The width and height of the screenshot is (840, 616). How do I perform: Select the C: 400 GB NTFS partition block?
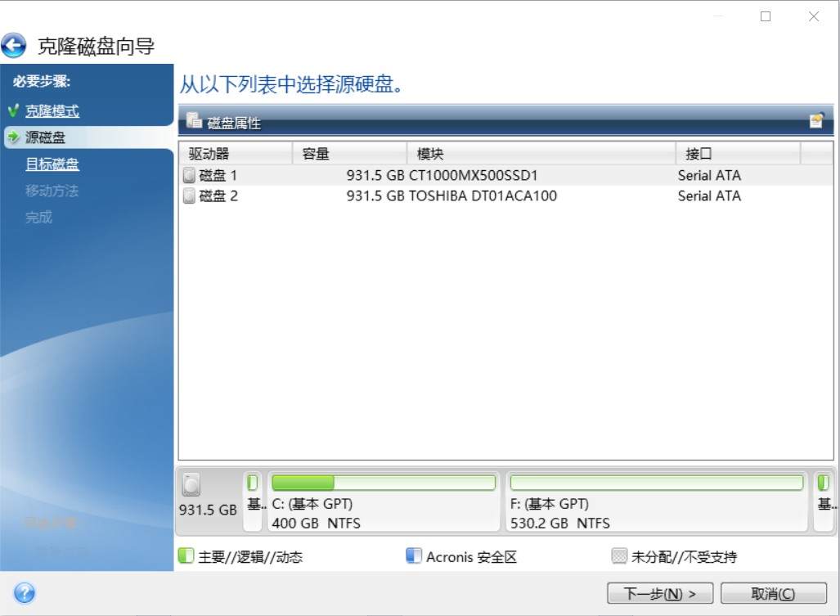(383, 501)
